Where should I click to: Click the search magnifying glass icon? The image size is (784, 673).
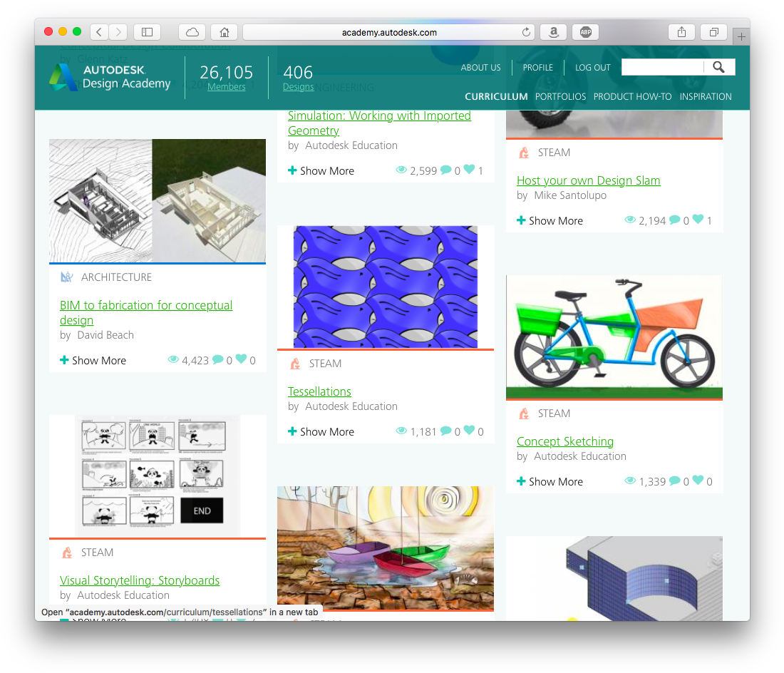(718, 66)
